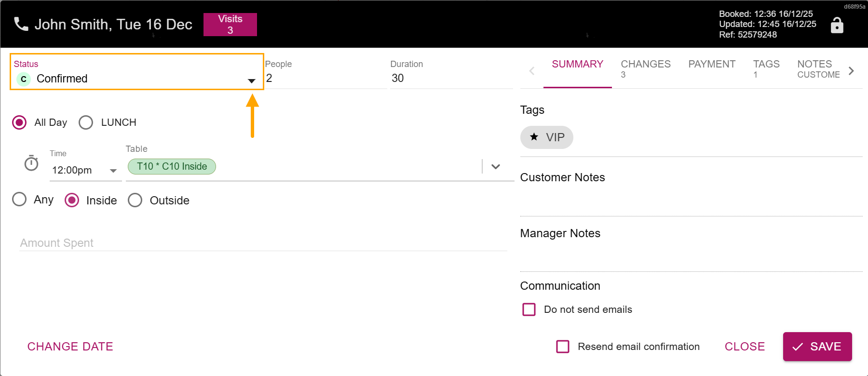The width and height of the screenshot is (868, 376).
Task: Open the Visits 3 badge
Action: click(230, 25)
